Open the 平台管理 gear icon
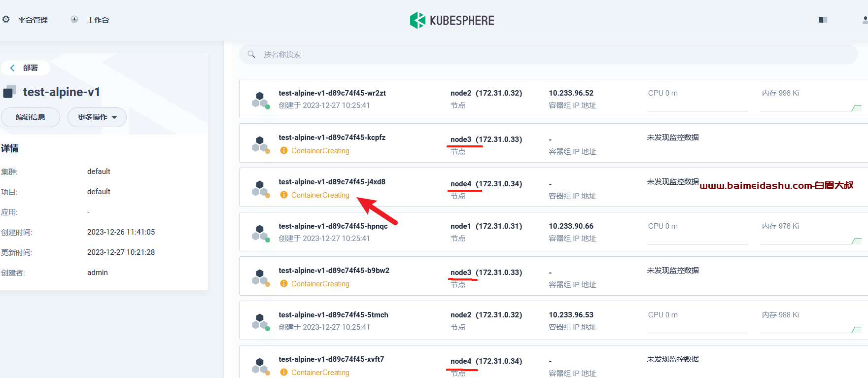Screen dimensions: 868x378 [6, 19]
